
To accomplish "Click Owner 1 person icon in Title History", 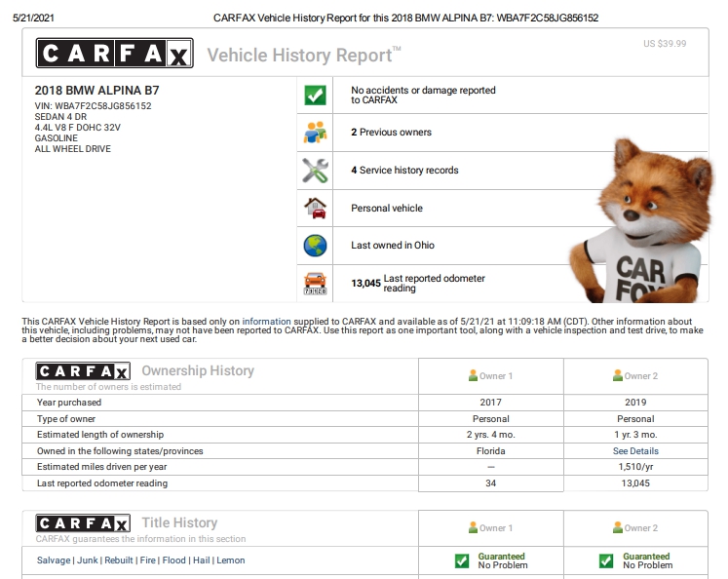I will [x=473, y=527].
